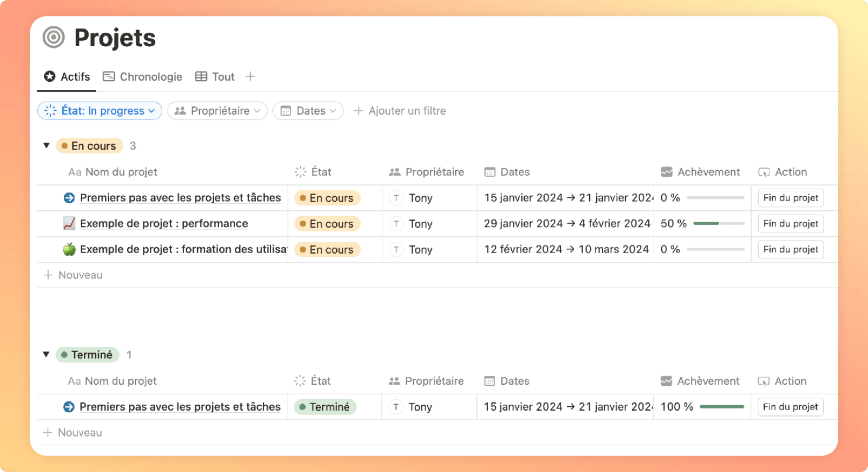Screen dimensions: 868x472
Task: Add Nouveau row in En cours group
Action: point(73,275)
